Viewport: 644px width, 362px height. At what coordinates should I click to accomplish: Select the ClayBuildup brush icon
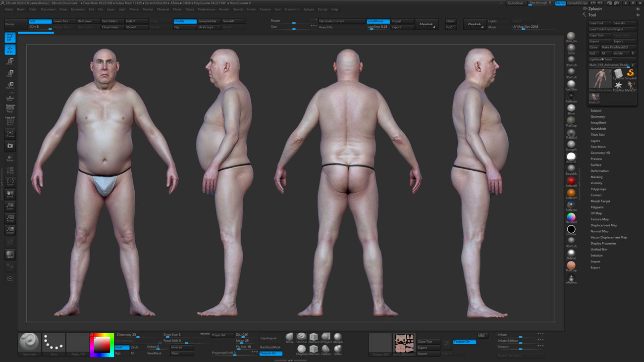point(301,349)
